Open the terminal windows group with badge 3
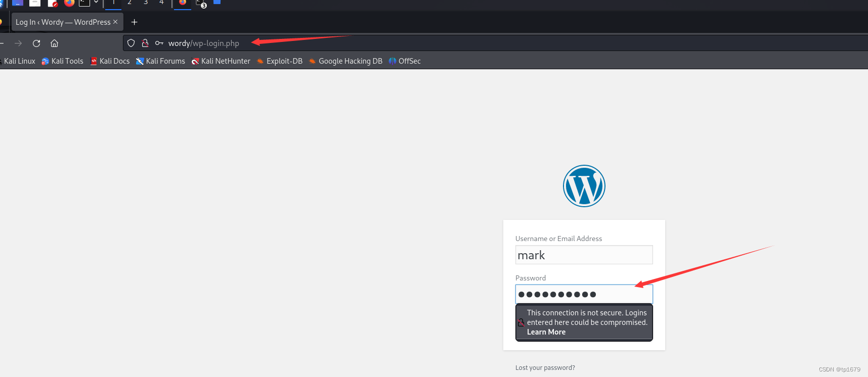868x377 pixels. tap(201, 4)
